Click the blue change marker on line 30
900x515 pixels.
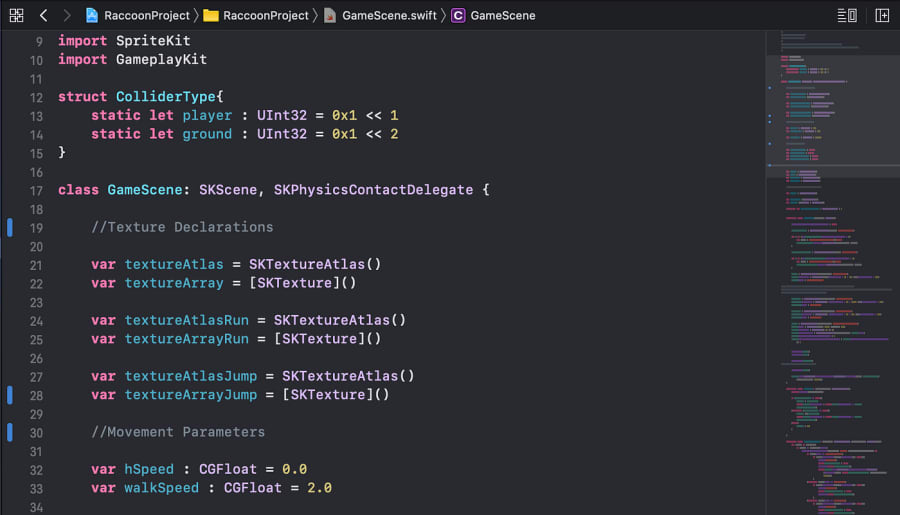coord(10,432)
